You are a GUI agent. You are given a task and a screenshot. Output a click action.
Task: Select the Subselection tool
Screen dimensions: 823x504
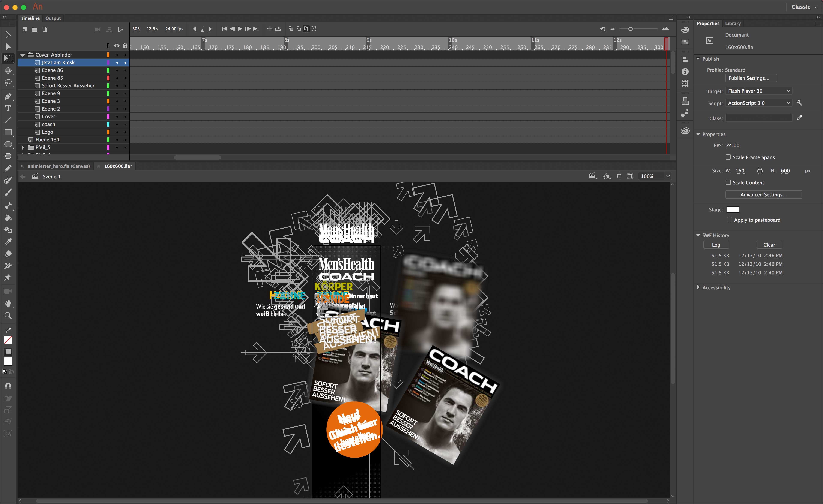click(x=8, y=47)
